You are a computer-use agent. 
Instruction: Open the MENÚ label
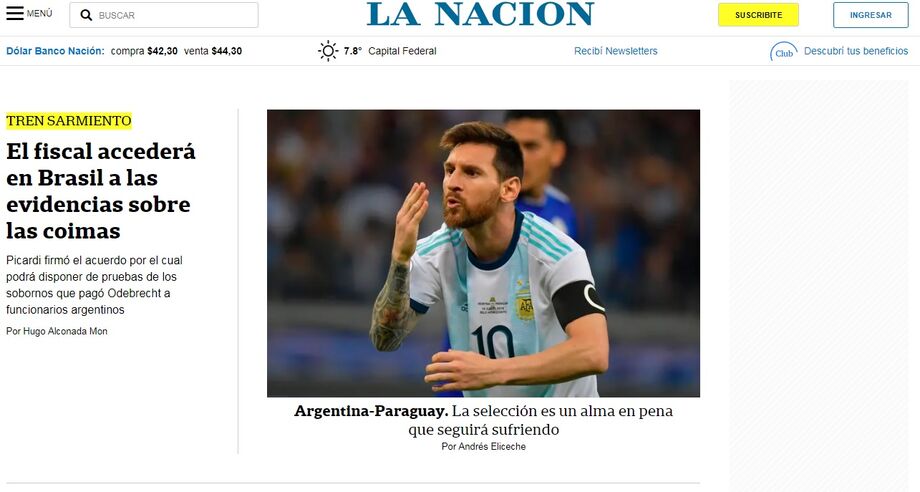(x=39, y=13)
